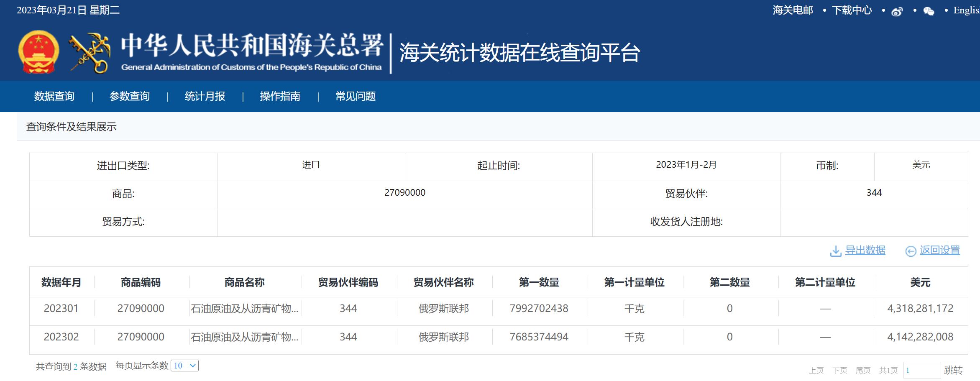The image size is (980, 381).
Task: Click the customs key emblem logo
Action: pos(90,53)
